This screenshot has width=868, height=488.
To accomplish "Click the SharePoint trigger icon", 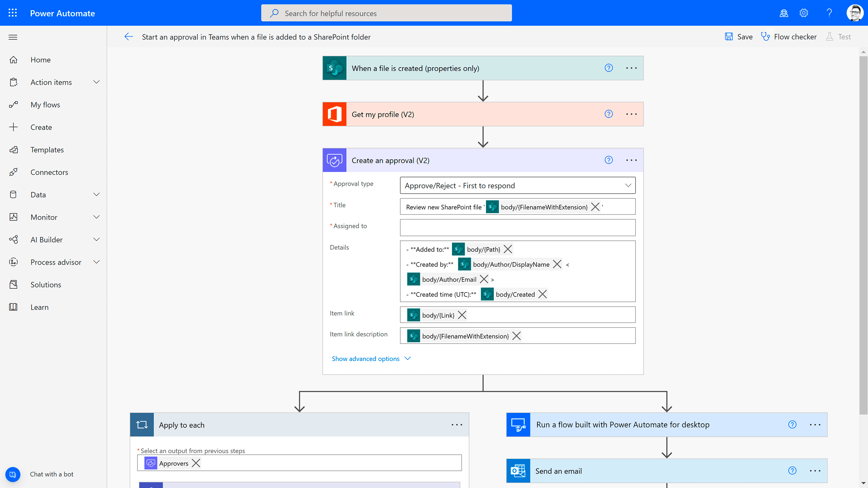I will click(334, 68).
